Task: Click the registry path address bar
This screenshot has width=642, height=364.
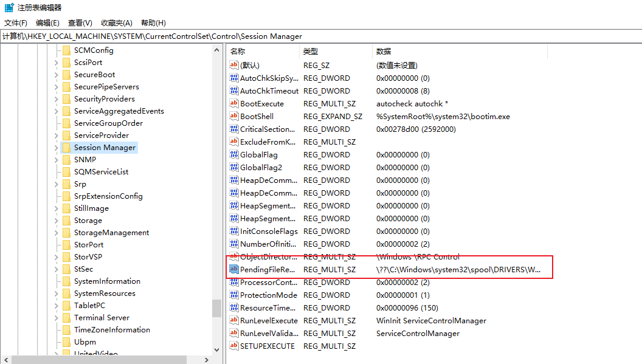Action: pos(321,36)
